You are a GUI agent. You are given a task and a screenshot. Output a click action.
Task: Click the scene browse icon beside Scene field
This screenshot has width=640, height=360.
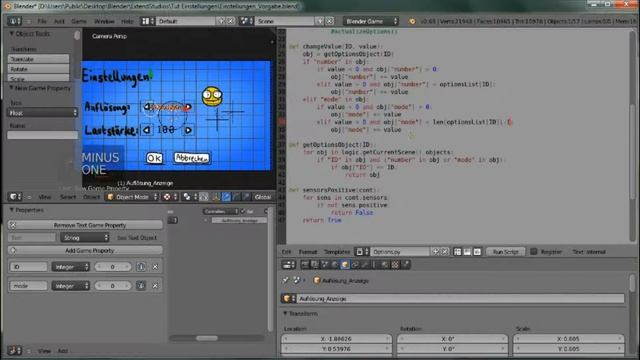[246, 21]
